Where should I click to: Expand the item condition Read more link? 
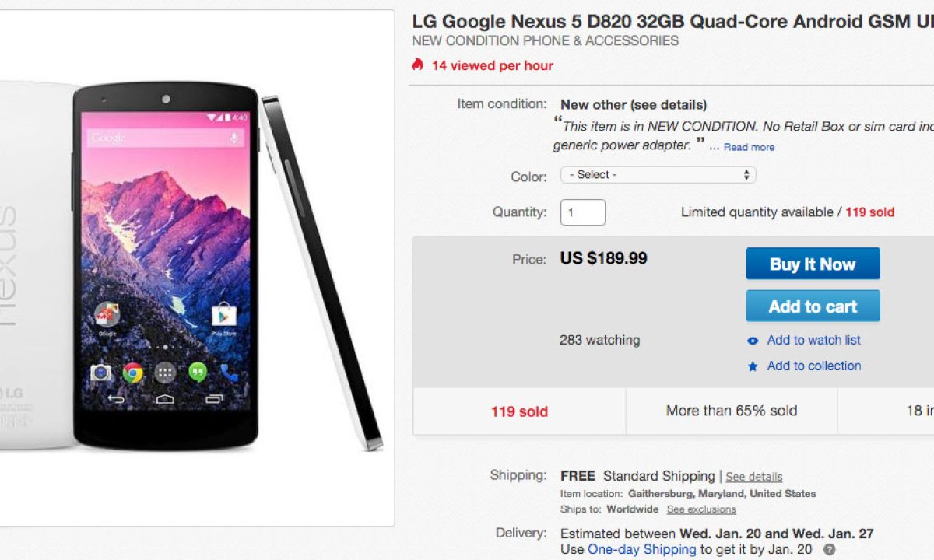point(749,147)
